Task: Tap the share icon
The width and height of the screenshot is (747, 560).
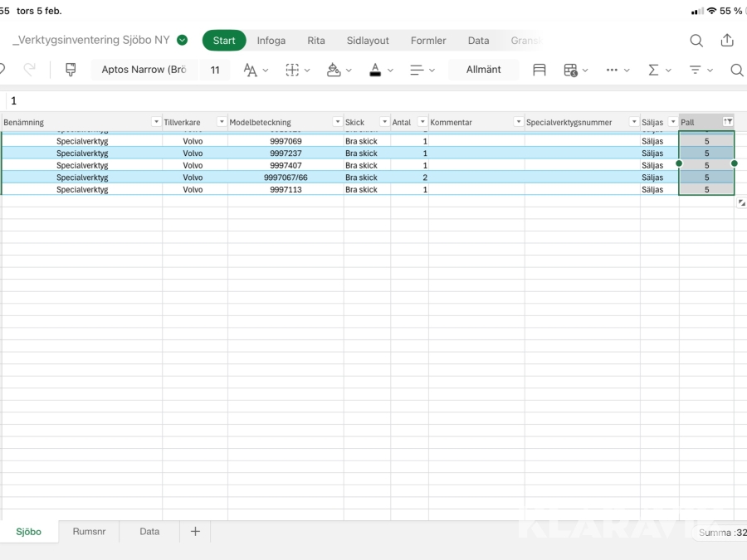Action: pyautogui.click(x=727, y=41)
